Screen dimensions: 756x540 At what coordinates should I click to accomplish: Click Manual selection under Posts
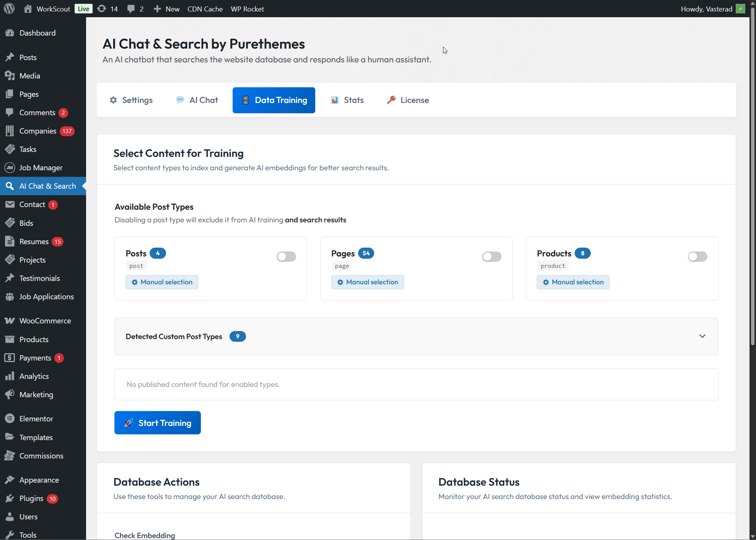coord(161,282)
